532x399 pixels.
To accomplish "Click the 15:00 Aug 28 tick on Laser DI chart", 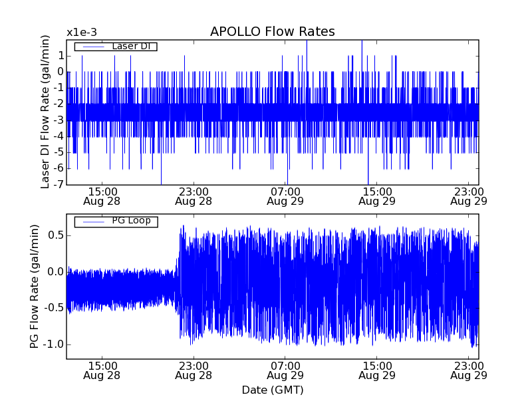I will pos(101,196).
